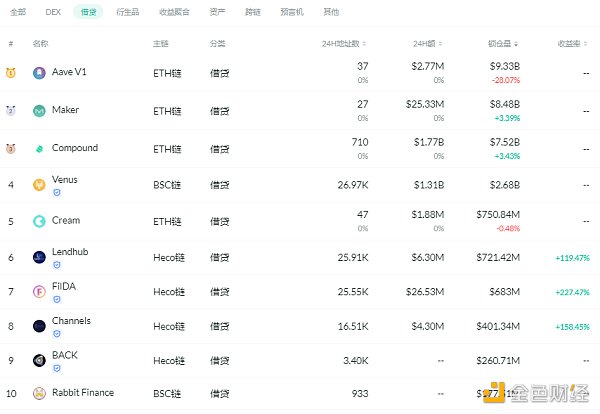Click Compound 24H volume $1.77B
This screenshot has width=600, height=414.
pos(429,142)
